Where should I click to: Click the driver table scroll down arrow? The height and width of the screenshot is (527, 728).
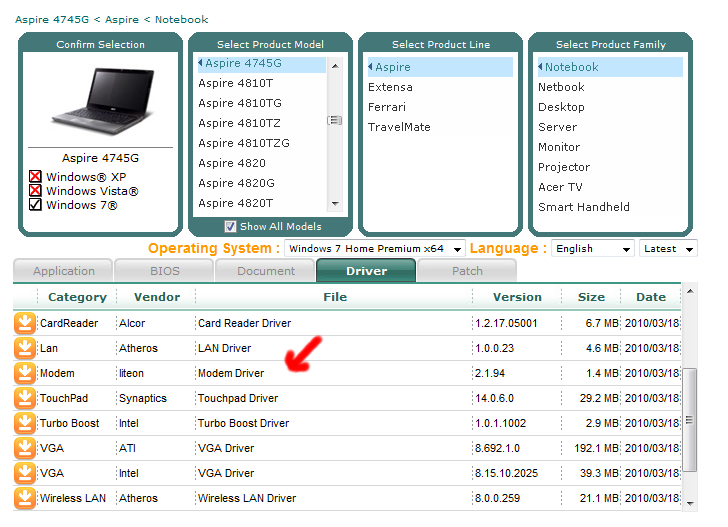coord(690,503)
